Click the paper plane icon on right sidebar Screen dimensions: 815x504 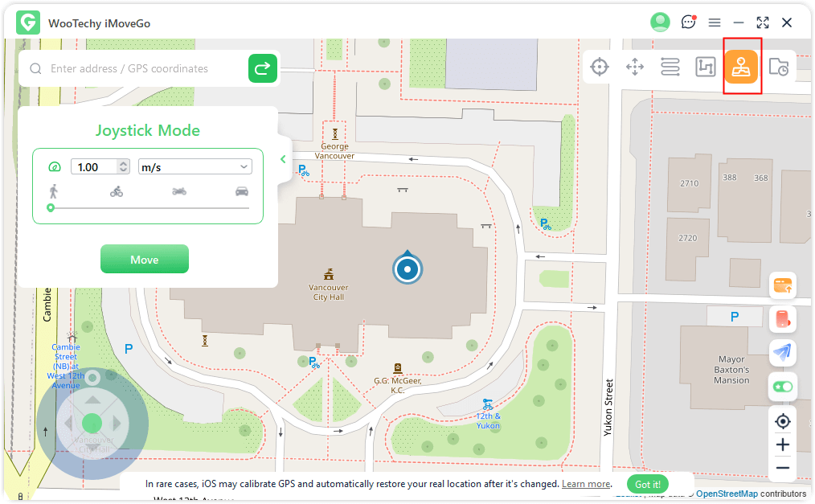pos(782,352)
